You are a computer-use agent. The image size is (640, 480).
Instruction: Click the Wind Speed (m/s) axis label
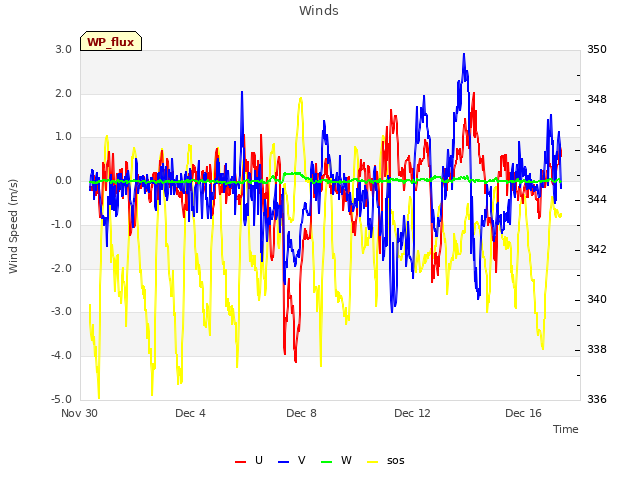coord(13,226)
